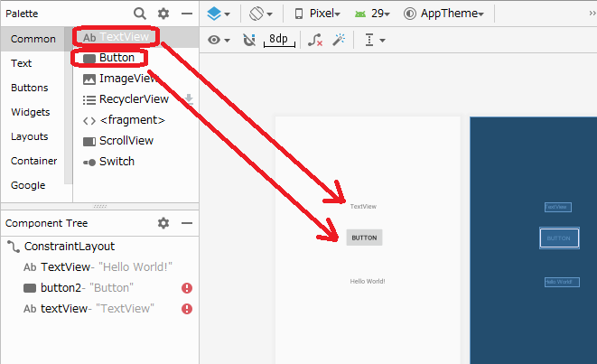Download the RecyclerView dependency icon

click(189, 99)
